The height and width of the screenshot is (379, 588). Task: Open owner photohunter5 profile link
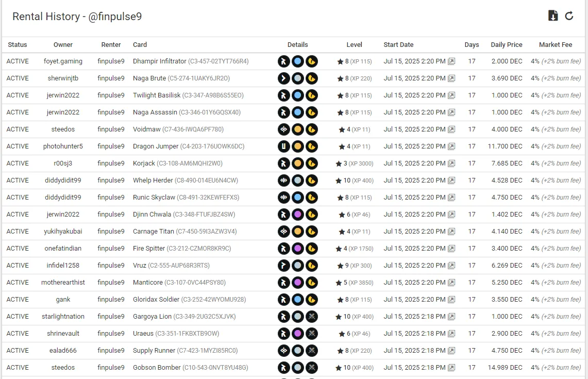(x=63, y=146)
